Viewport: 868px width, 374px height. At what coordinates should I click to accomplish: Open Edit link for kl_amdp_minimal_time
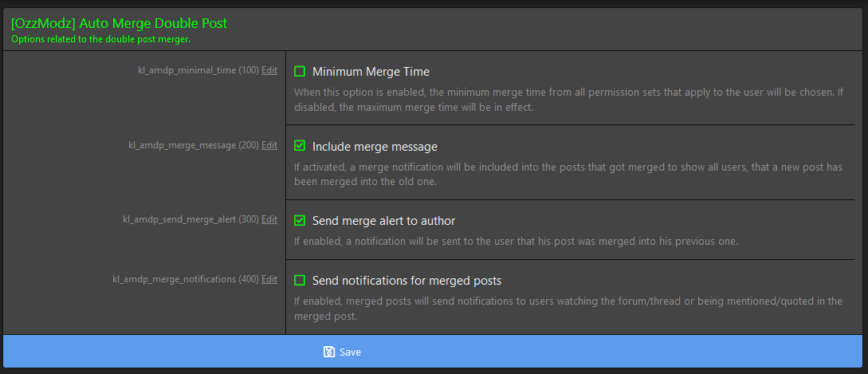pos(269,71)
